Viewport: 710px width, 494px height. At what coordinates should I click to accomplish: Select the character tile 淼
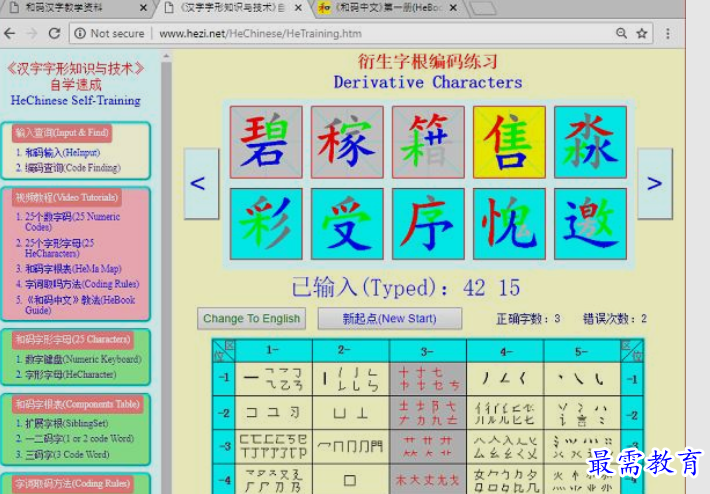pyautogui.click(x=590, y=142)
